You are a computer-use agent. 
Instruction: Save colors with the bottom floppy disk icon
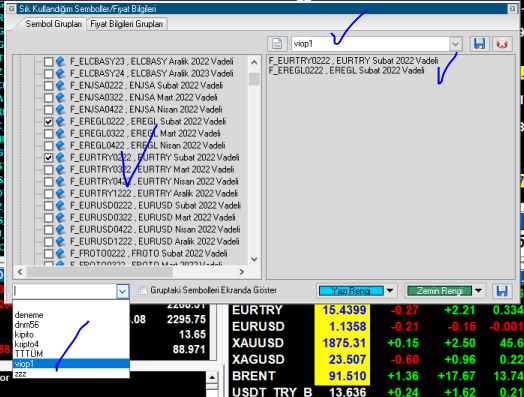click(x=502, y=291)
